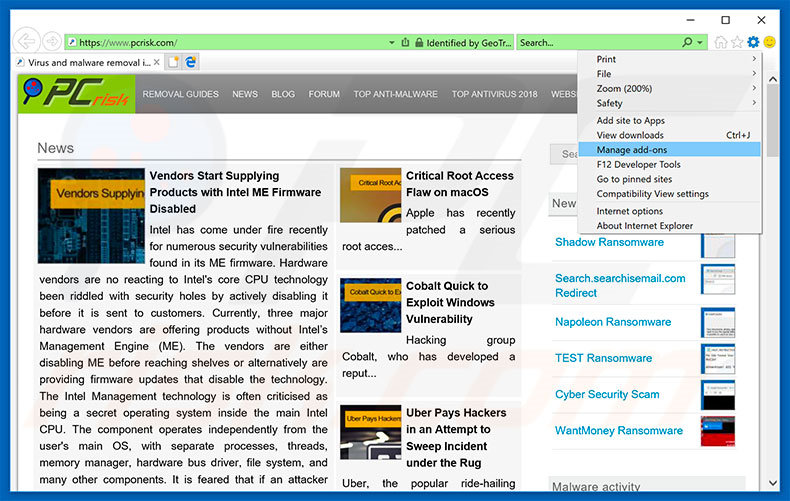This screenshot has width=790, height=501.
Task: Expand the Print submenu
Action: 670,59
